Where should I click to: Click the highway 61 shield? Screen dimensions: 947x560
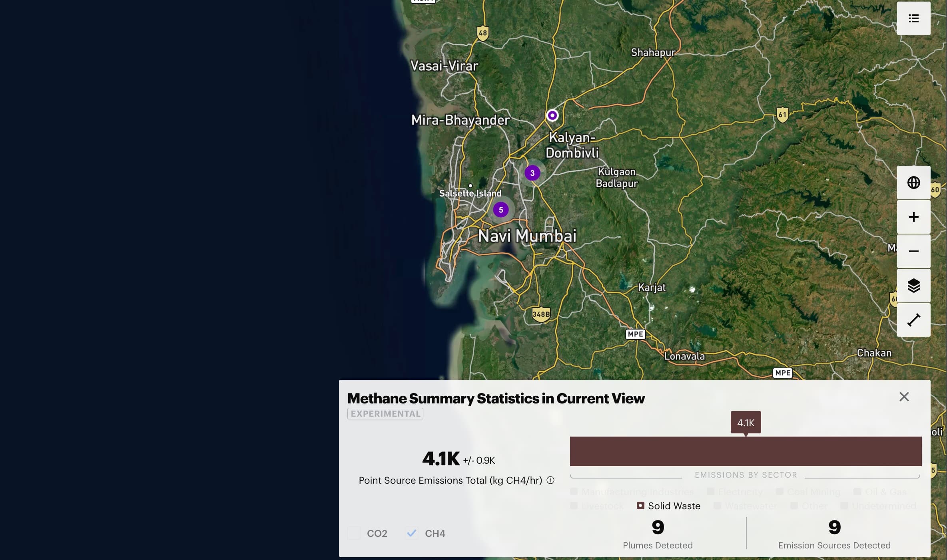[x=782, y=115]
